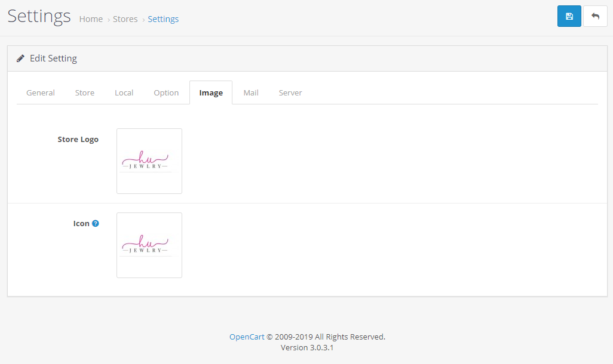Click the Icon image thumbnail
The width and height of the screenshot is (613, 364).
coord(149,245)
